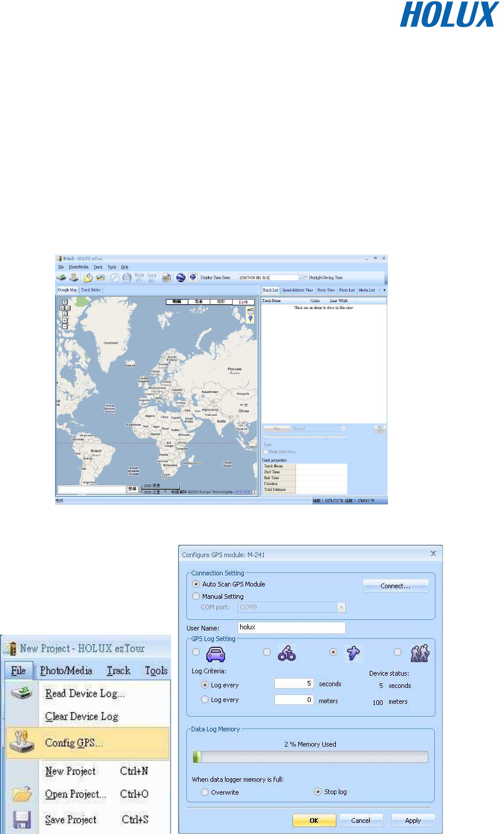Close the Configure GPS module dialog
Viewport: 504px width, 834px height.
[x=433, y=553]
